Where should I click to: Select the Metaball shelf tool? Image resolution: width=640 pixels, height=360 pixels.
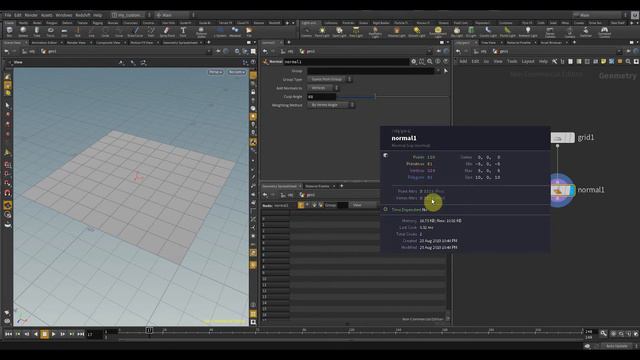pos(235,32)
